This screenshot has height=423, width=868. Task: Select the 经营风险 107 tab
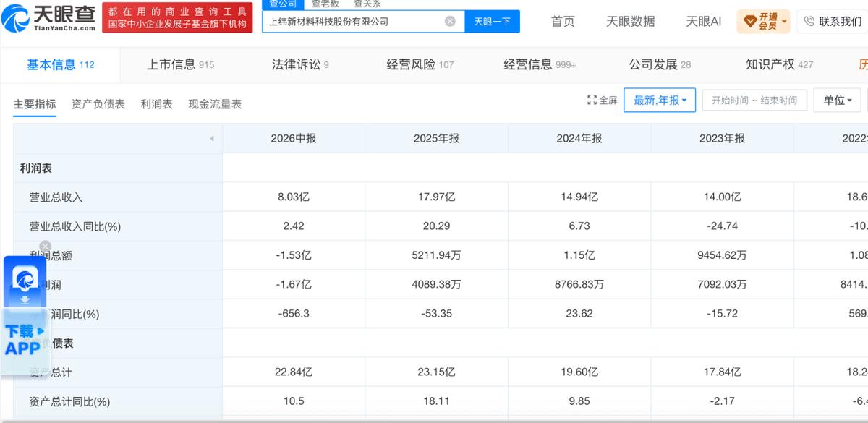[420, 65]
